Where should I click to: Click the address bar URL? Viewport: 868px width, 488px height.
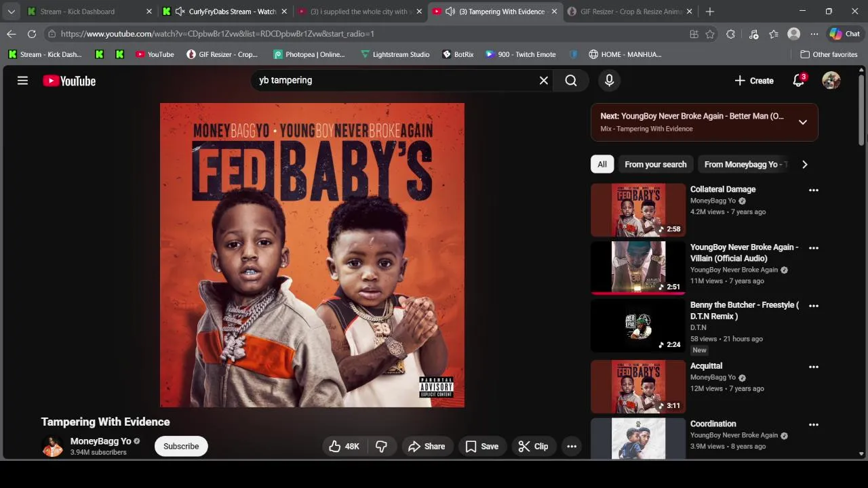point(217,34)
